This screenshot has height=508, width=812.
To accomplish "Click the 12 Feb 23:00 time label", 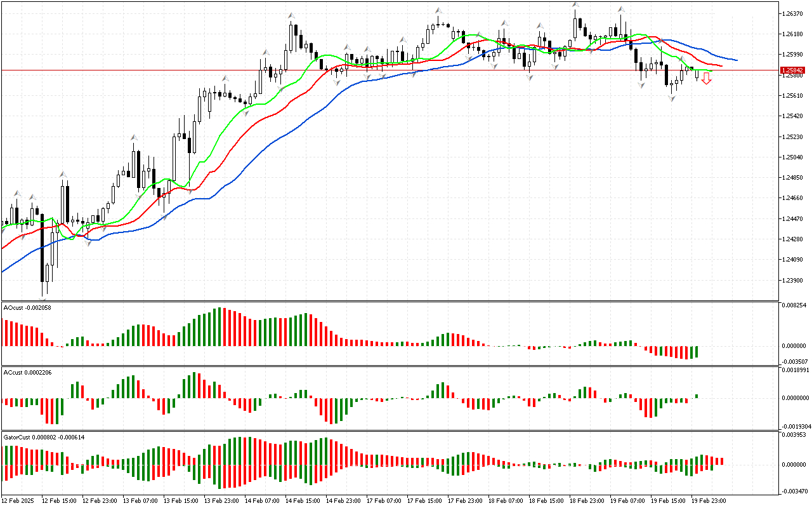I will coord(100,500).
